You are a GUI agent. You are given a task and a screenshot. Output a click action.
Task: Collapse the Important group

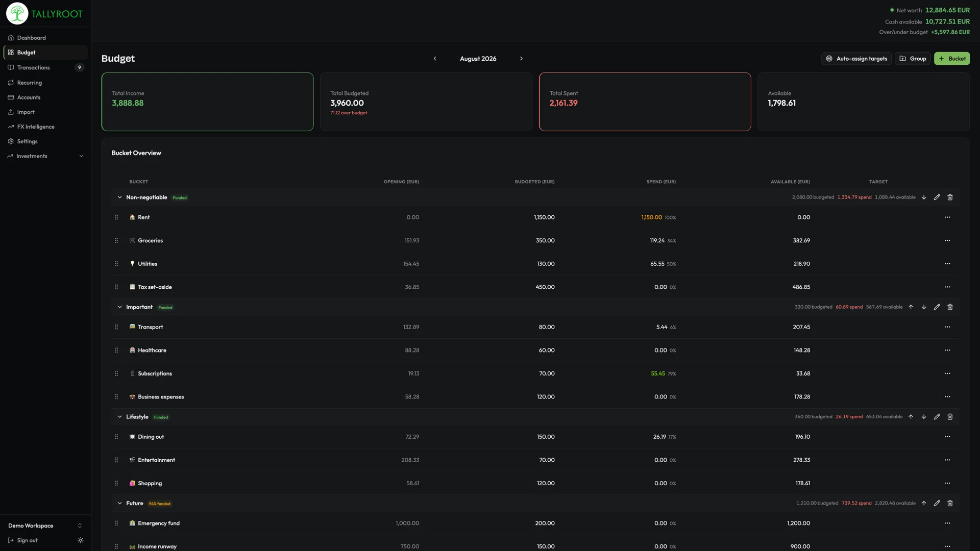(x=119, y=307)
